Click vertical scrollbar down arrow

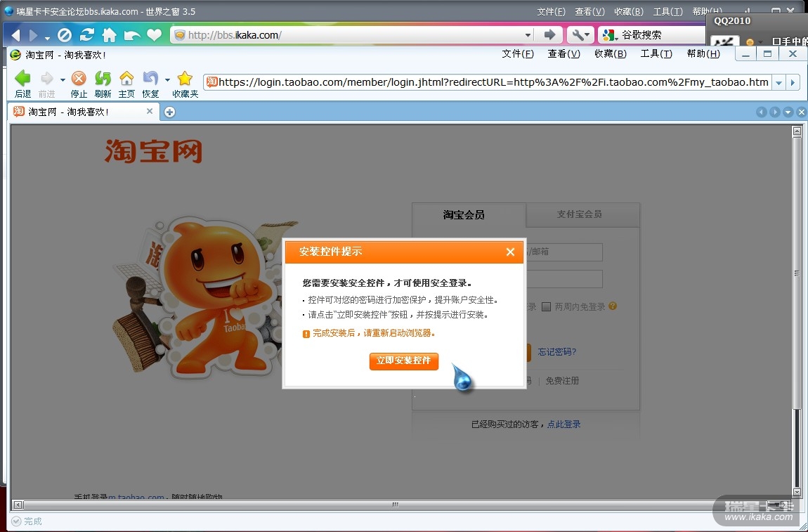(x=797, y=493)
